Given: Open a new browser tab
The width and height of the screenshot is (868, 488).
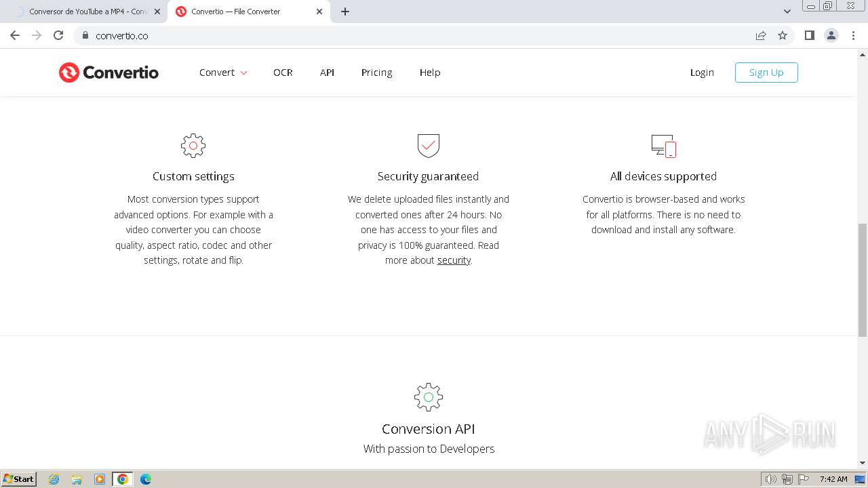Looking at the screenshot, I should pos(345,12).
